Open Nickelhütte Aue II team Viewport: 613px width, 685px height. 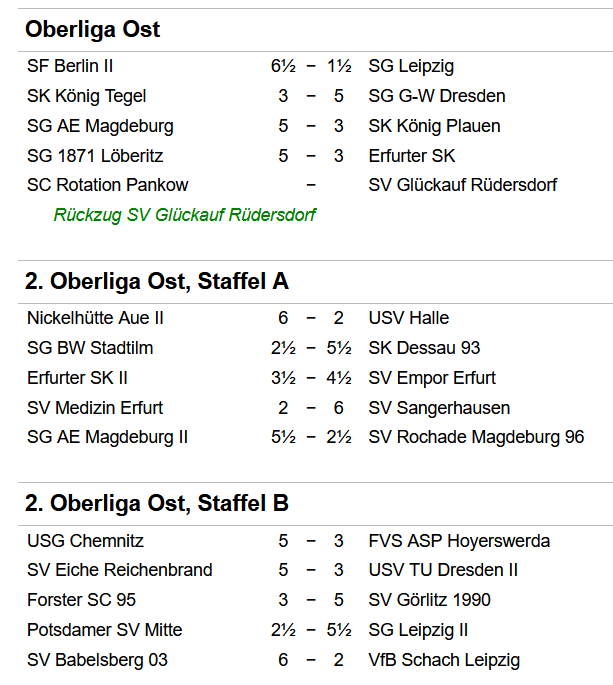pyautogui.click(x=95, y=318)
